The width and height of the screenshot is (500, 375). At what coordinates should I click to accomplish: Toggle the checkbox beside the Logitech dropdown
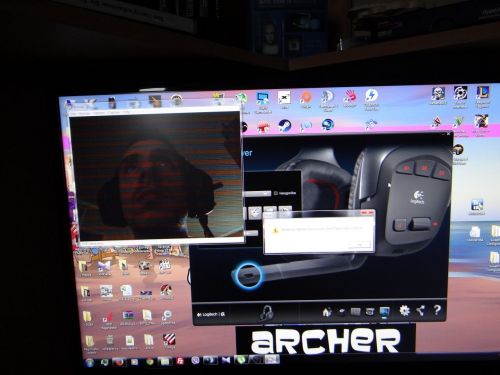(x=276, y=193)
